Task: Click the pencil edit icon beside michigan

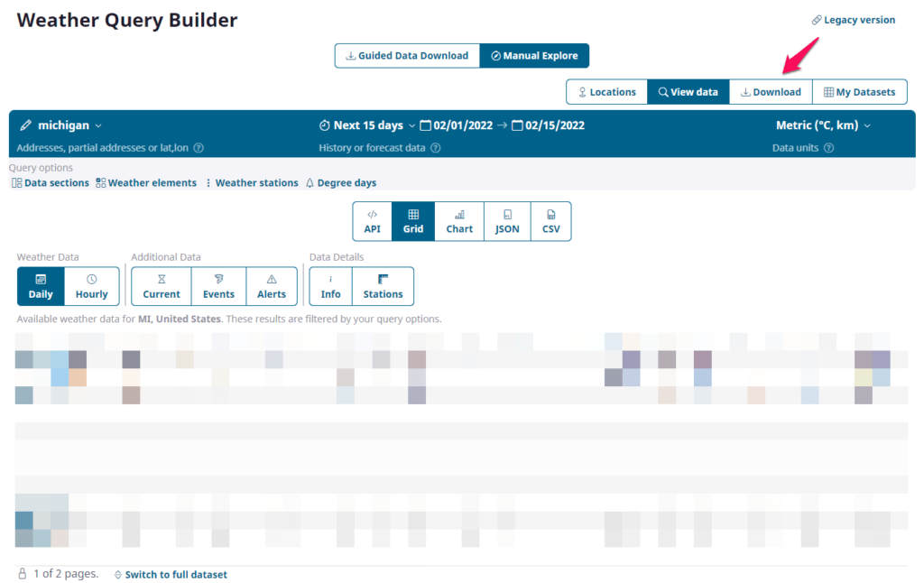Action: coord(25,125)
